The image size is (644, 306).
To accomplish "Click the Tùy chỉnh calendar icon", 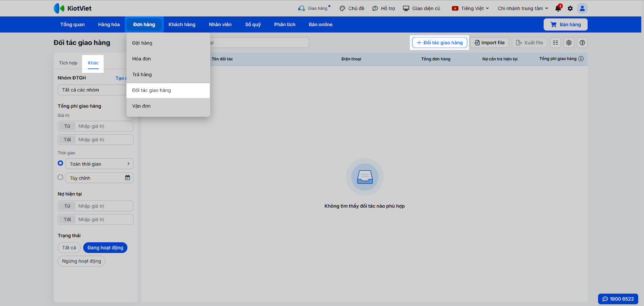I will click(x=128, y=178).
